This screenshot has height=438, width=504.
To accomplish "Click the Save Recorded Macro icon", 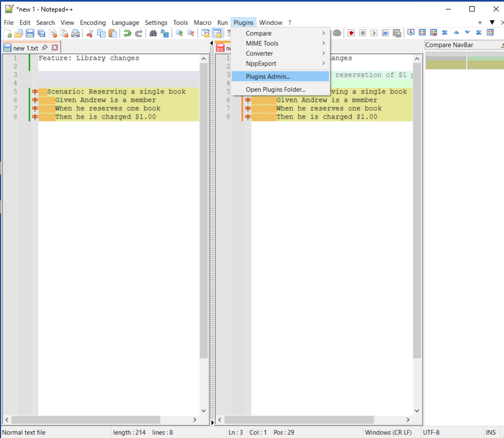I will coord(397,33).
